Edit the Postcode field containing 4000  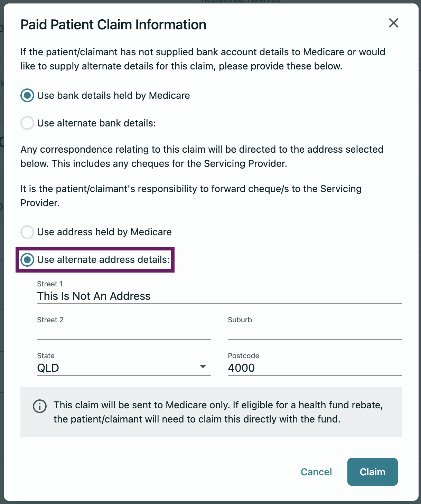coord(315,368)
